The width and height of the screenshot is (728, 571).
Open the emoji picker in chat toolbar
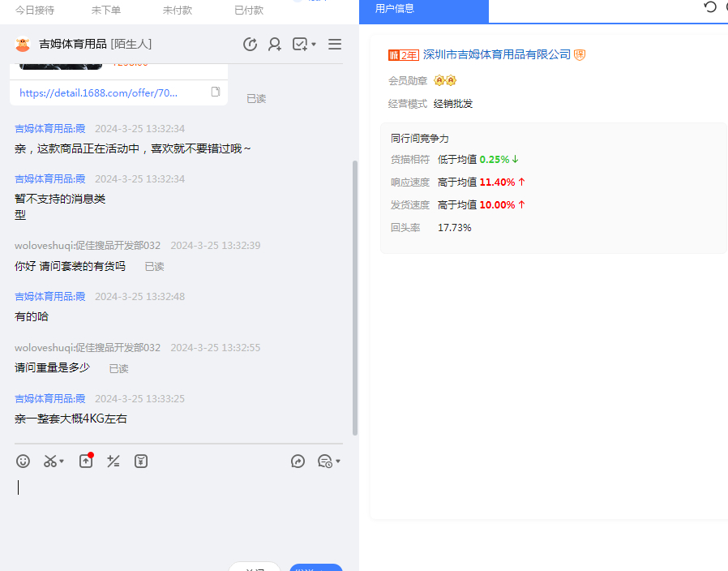(x=24, y=462)
